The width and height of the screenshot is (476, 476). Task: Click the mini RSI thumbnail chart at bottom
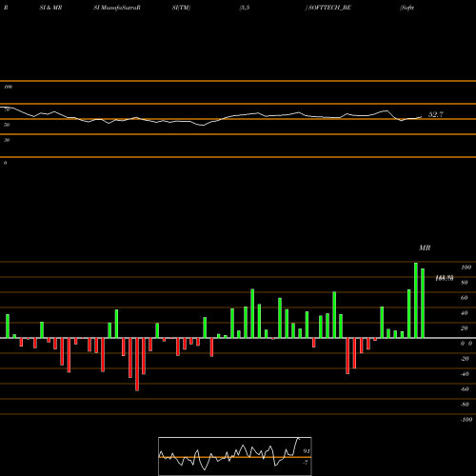[x=235, y=456]
